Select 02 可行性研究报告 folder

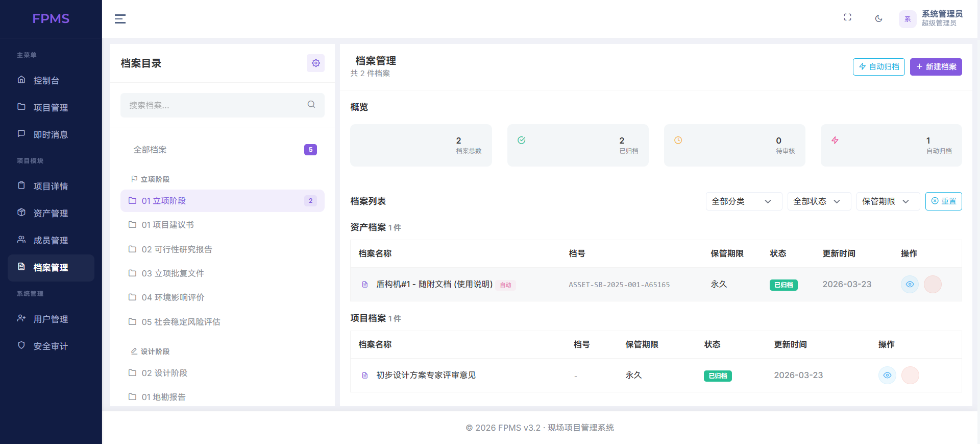pyautogui.click(x=177, y=249)
